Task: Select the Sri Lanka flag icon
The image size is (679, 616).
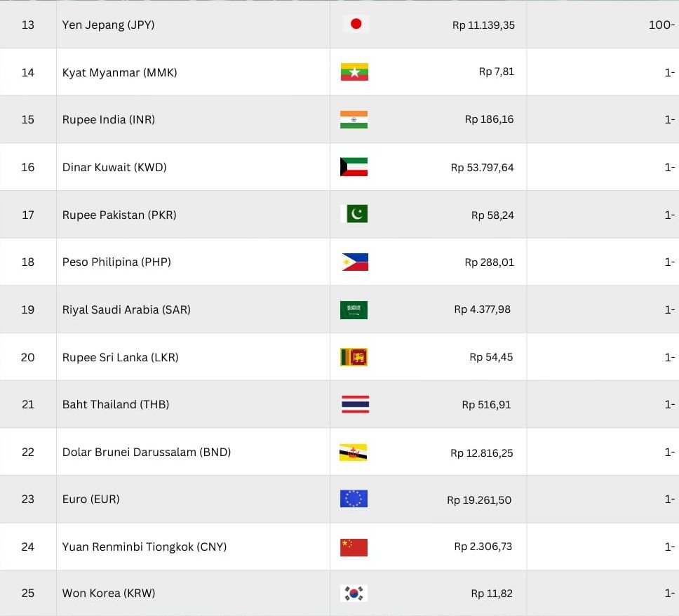Action: (354, 357)
